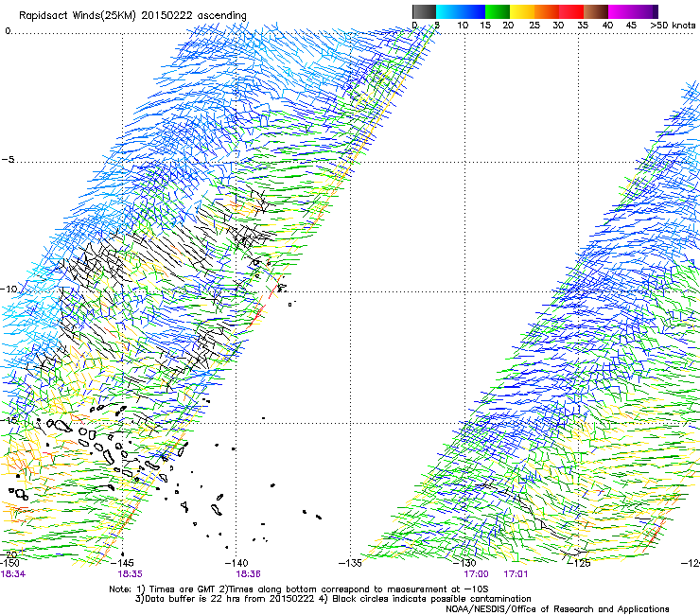Click the purple "18:36" pass time
700x615 pixels.
point(248,574)
